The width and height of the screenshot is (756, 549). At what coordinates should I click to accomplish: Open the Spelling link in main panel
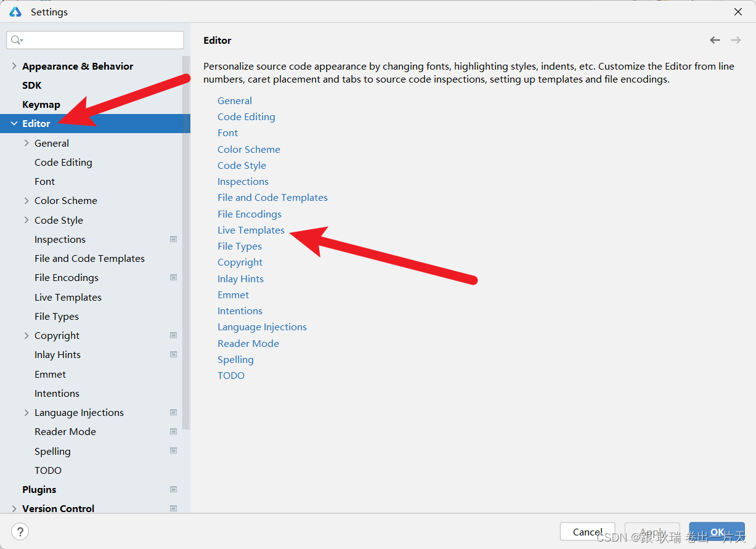click(x=235, y=359)
